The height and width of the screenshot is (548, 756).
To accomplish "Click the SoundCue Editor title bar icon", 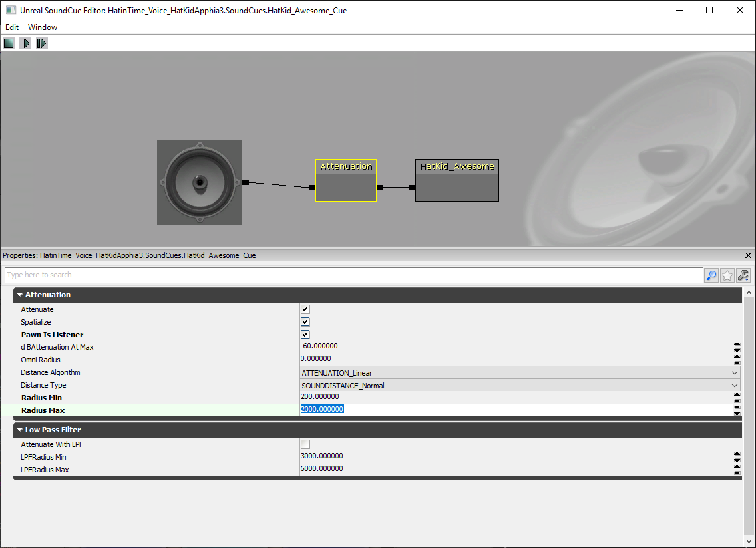I will click(11, 10).
